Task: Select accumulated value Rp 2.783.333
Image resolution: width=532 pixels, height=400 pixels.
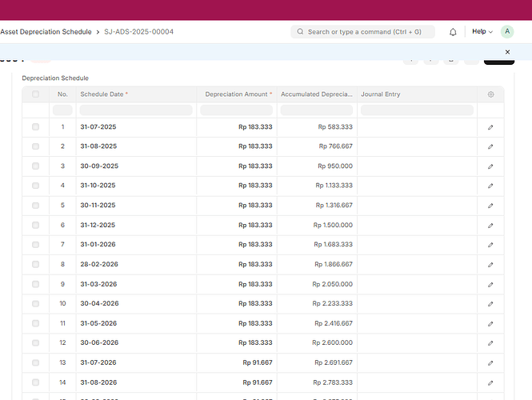Action: click(x=333, y=382)
